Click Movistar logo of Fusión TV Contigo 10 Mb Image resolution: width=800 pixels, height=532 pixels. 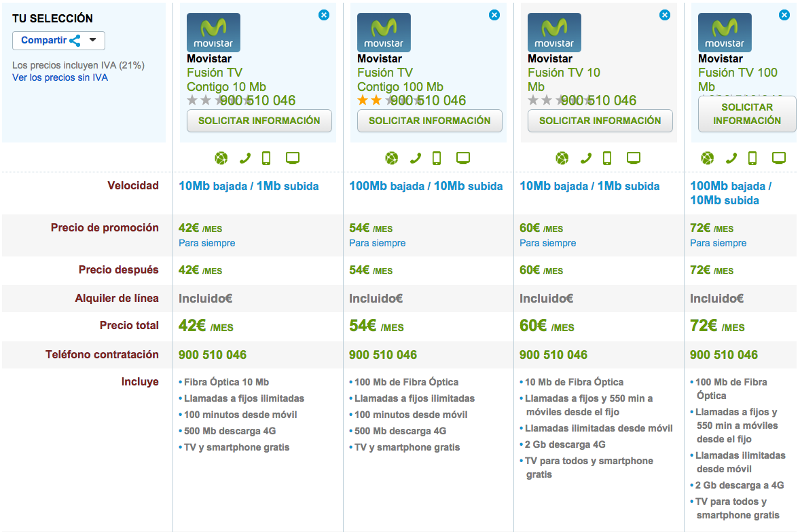coord(213,33)
